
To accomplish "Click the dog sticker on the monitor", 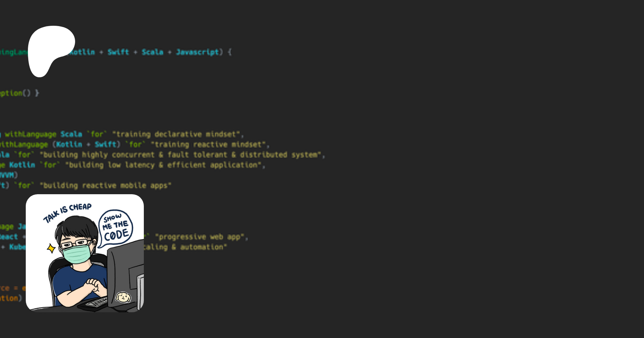I will pos(123,297).
